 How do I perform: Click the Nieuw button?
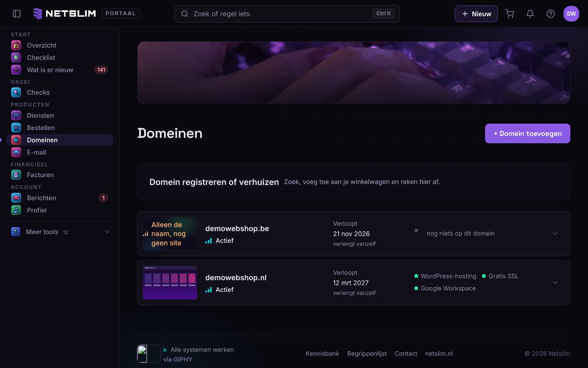[476, 14]
